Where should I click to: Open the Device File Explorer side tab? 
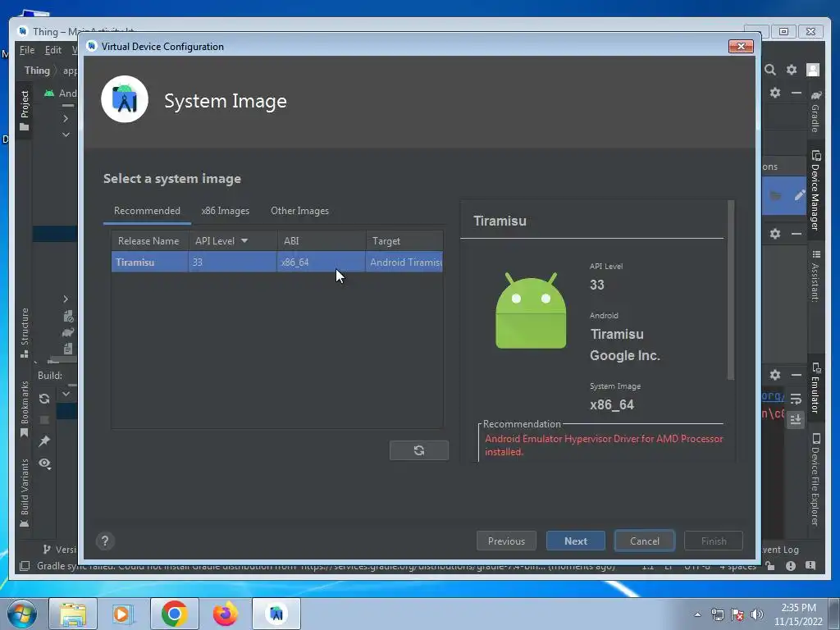pyautogui.click(x=815, y=479)
